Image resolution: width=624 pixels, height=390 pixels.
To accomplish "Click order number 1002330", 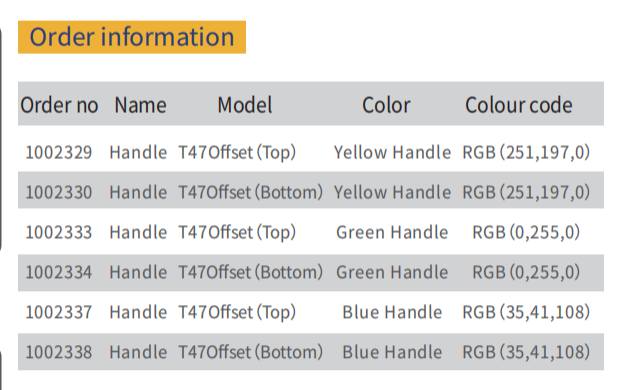I will 59,192.
